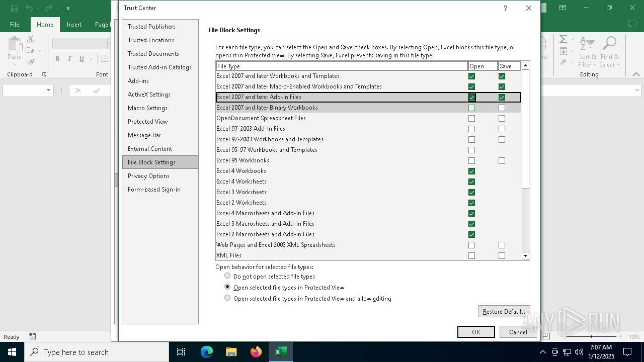This screenshot has height=362, width=644.
Task: Uncheck Open for Excel 2007 Workbooks and Templates
Action: tap(471, 76)
